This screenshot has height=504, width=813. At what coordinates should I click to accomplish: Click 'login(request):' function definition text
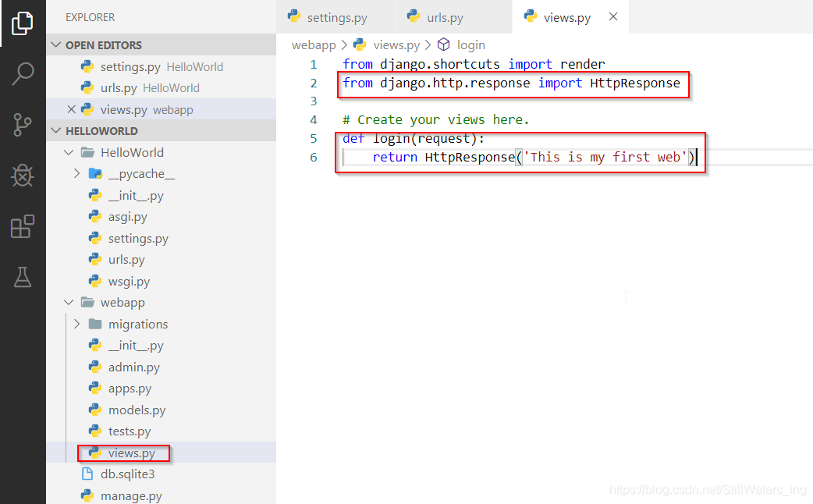(x=429, y=138)
